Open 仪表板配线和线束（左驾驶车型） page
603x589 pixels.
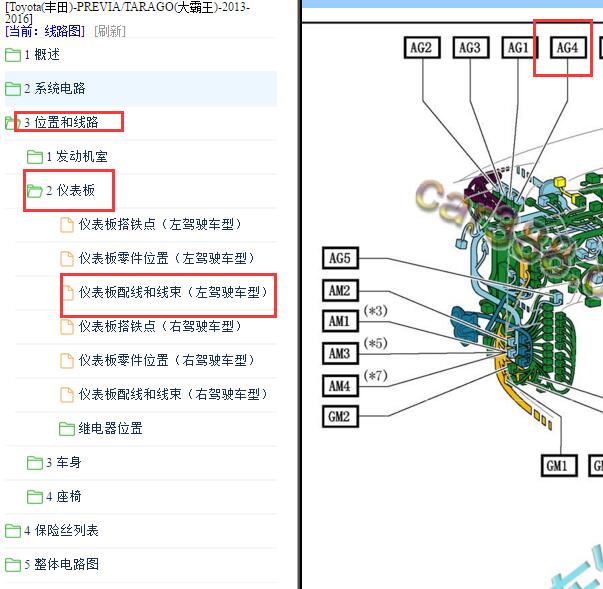point(174,293)
